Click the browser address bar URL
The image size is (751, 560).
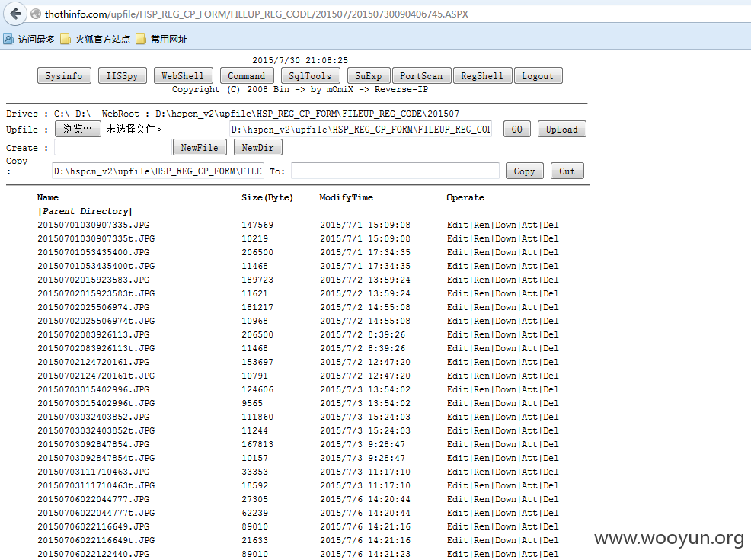tap(256, 14)
